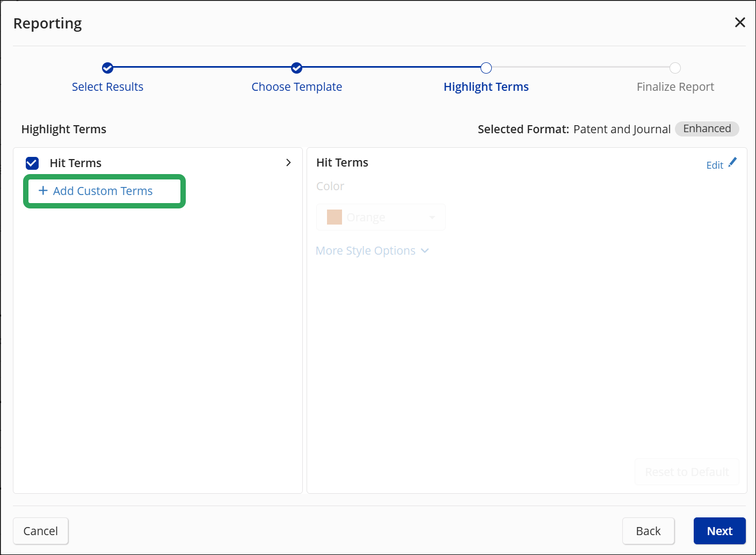Go to the Finalize Report step

click(675, 87)
